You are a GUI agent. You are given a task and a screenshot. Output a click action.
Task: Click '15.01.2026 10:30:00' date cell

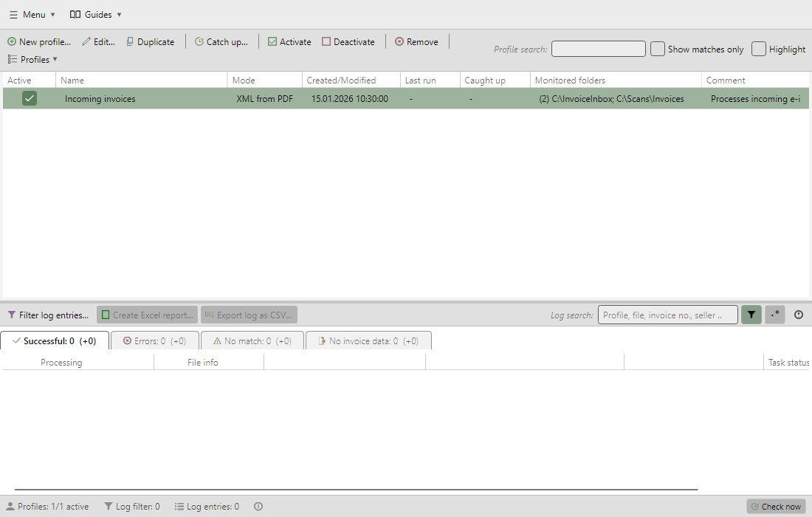[350, 99]
